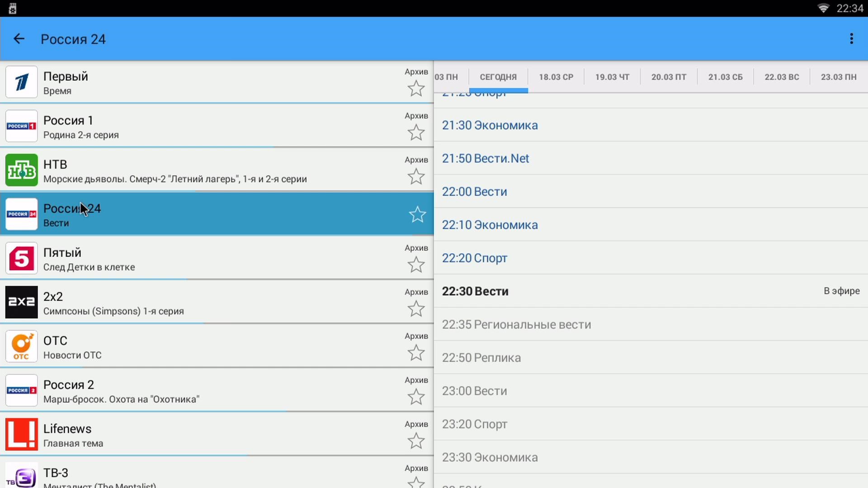Viewport: 868px width, 488px height.
Task: Select the 2x2 channel name
Action: (53, 297)
